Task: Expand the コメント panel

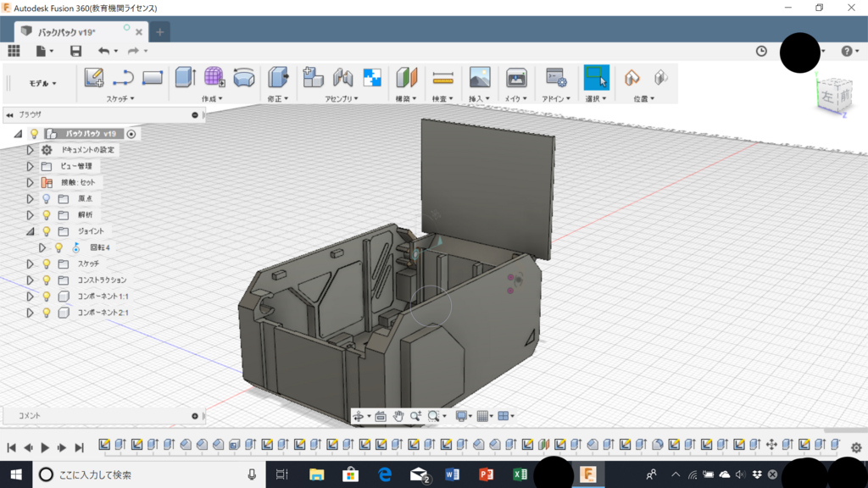Action: click(195, 416)
